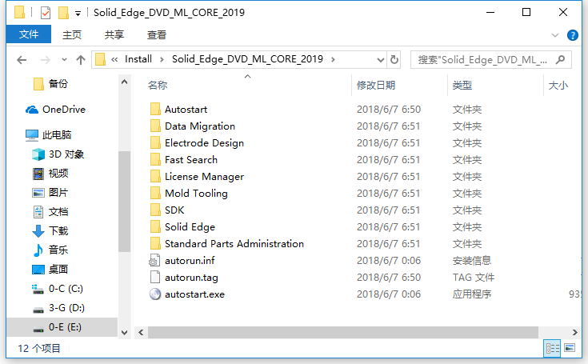The height and width of the screenshot is (364, 588).
Task: Click the navigation pane vertical scrollbar thumb
Action: click(x=125, y=202)
